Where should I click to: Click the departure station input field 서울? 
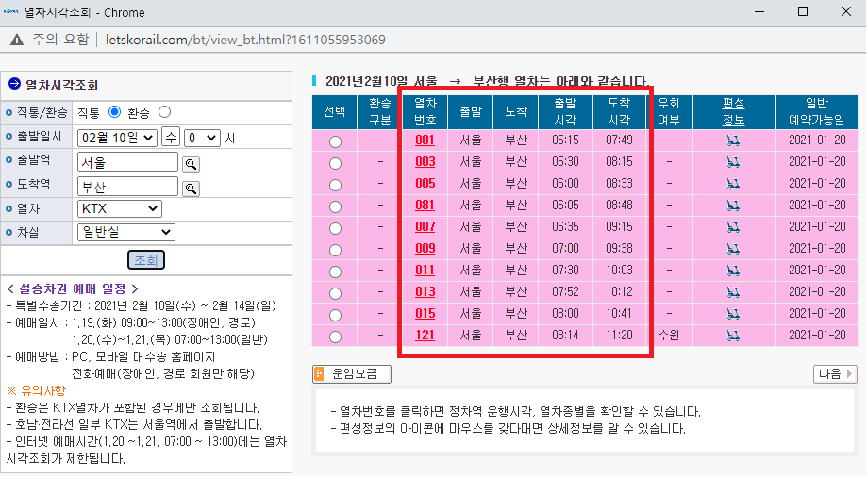click(128, 162)
